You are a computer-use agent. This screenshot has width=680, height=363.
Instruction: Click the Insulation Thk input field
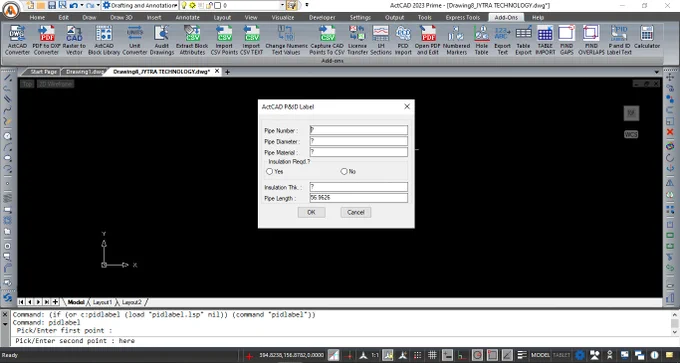pos(358,187)
